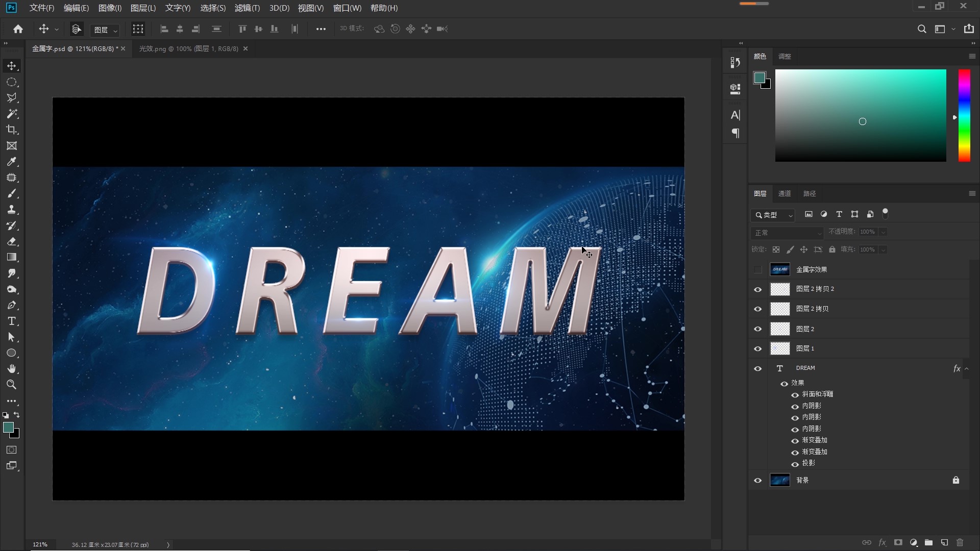Screen dimensions: 980x551
Task: Click the foreground color swatch in color panel
Action: tap(759, 78)
